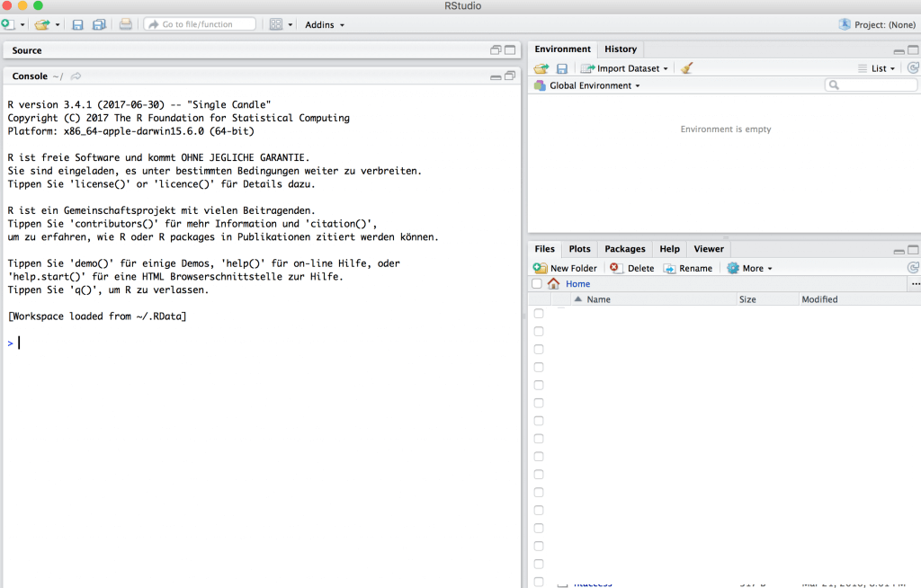Screen dimensions: 921x588
Task: Open the List view dropdown
Action: 877,68
